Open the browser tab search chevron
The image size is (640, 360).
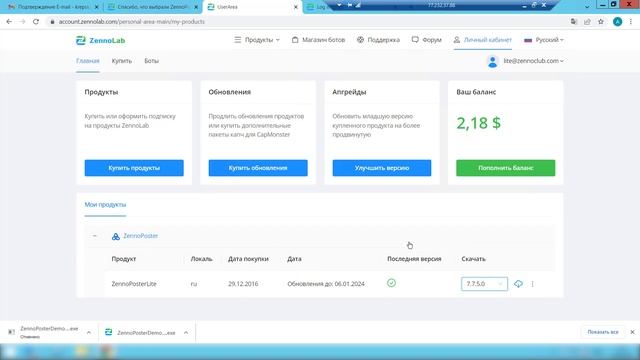click(x=587, y=7)
